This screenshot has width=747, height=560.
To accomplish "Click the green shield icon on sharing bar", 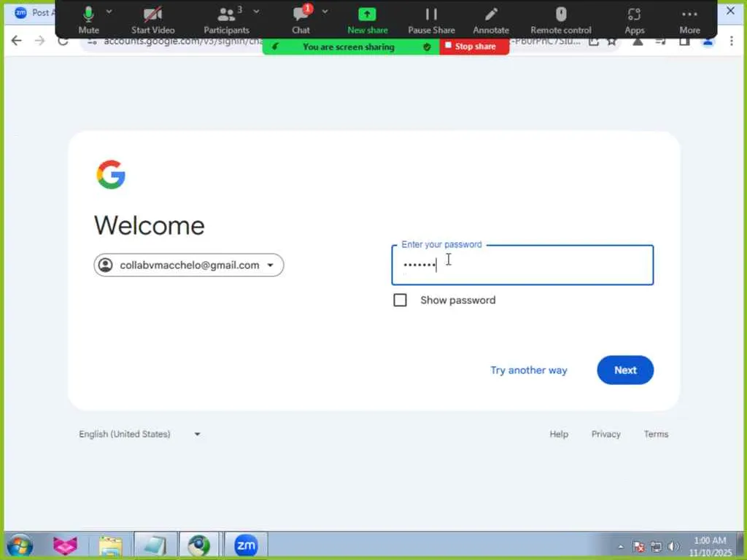I will [x=427, y=47].
